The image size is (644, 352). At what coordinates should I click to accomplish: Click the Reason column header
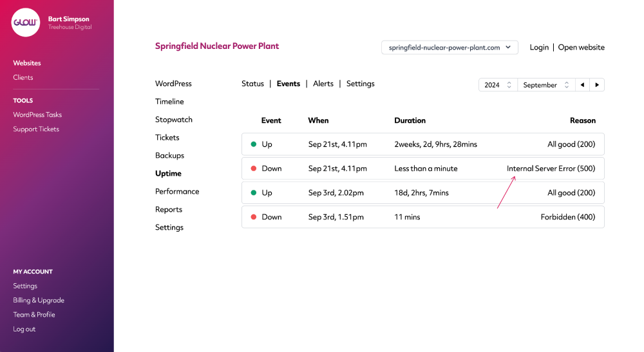[x=583, y=120]
